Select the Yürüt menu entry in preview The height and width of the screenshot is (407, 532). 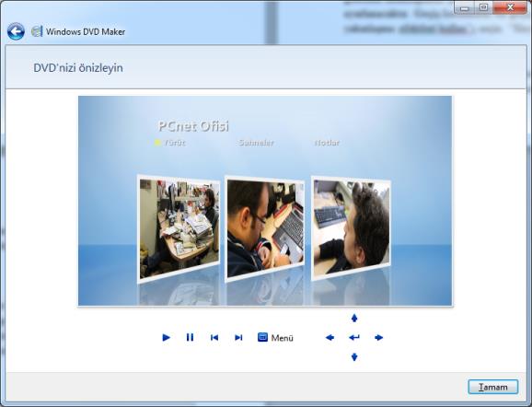click(x=174, y=143)
